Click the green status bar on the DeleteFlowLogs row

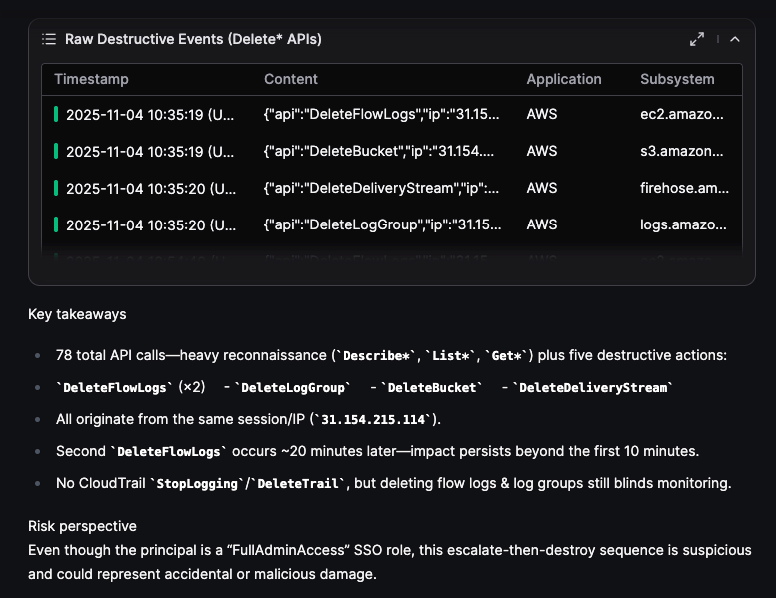[56, 114]
